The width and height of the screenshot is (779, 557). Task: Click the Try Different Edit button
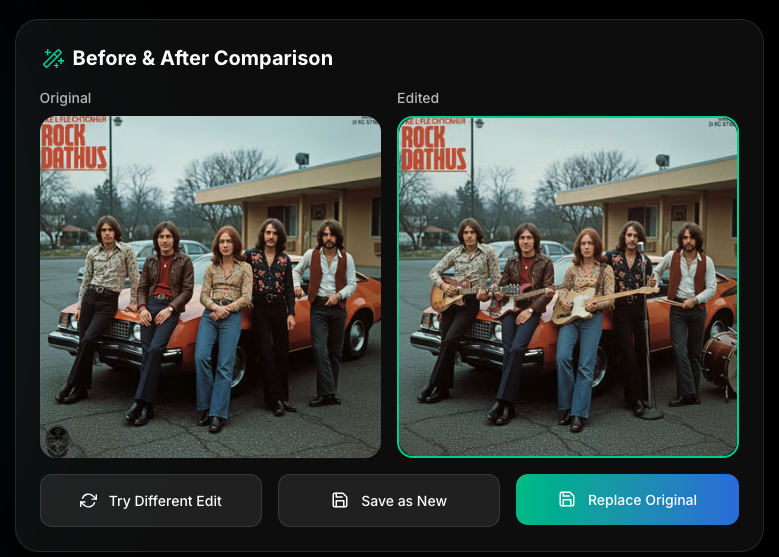click(151, 500)
